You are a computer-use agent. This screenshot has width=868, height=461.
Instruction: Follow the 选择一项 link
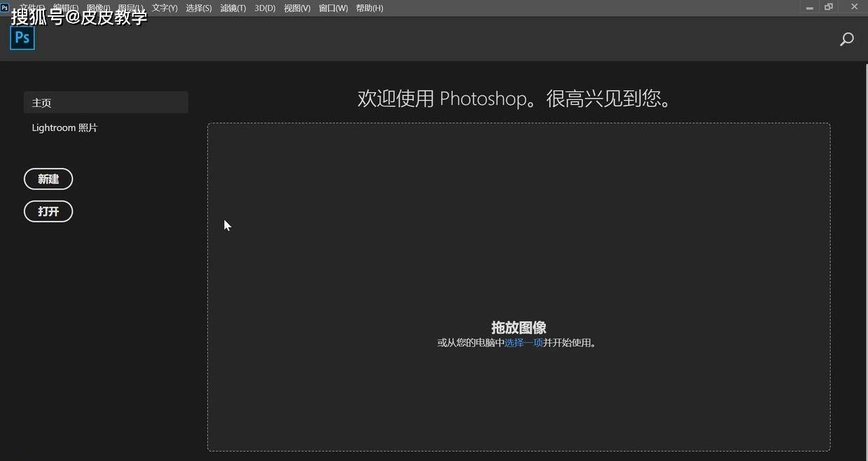pyautogui.click(x=524, y=343)
